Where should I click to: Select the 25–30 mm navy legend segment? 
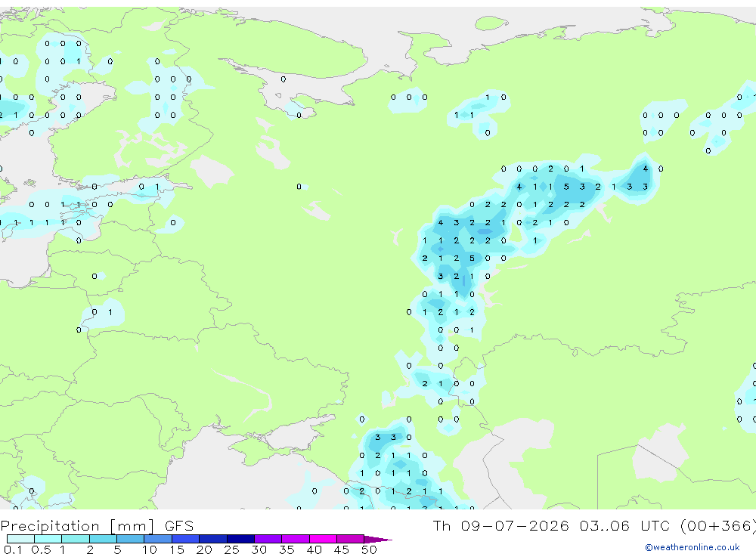point(240,539)
